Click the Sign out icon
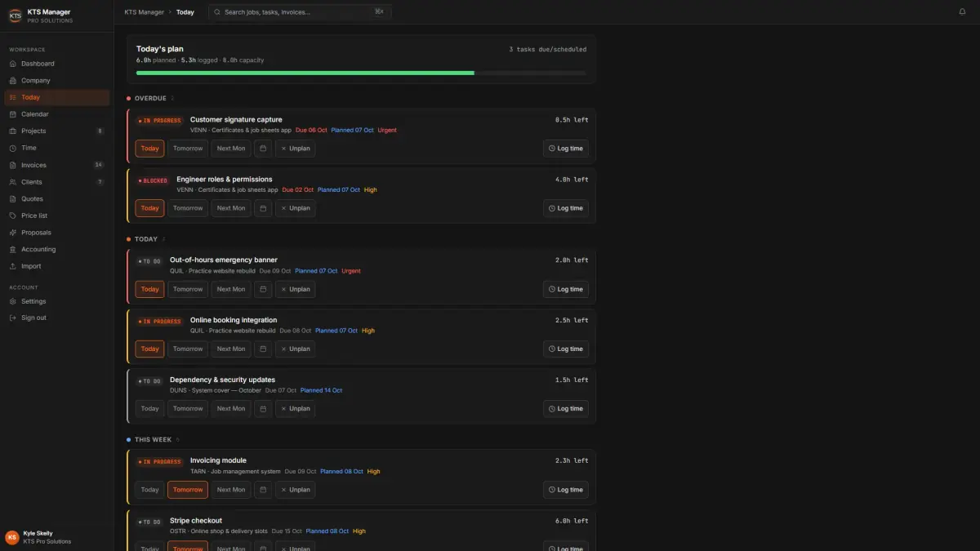This screenshot has width=980, height=551. (x=13, y=318)
